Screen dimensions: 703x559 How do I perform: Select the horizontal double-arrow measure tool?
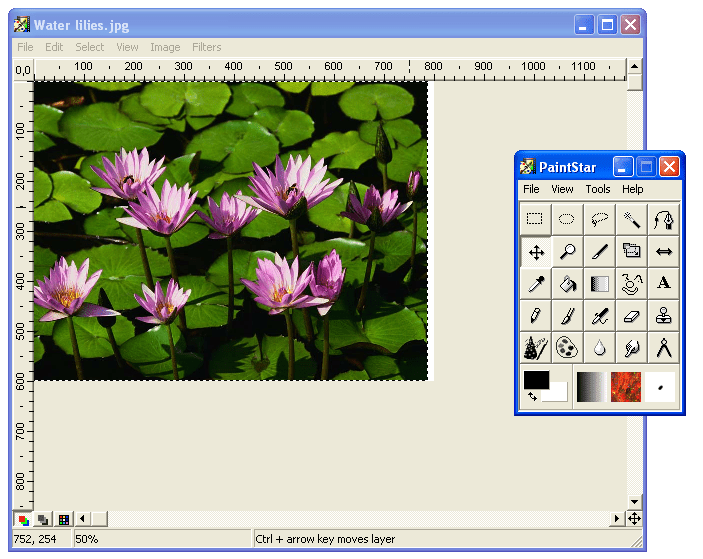664,251
